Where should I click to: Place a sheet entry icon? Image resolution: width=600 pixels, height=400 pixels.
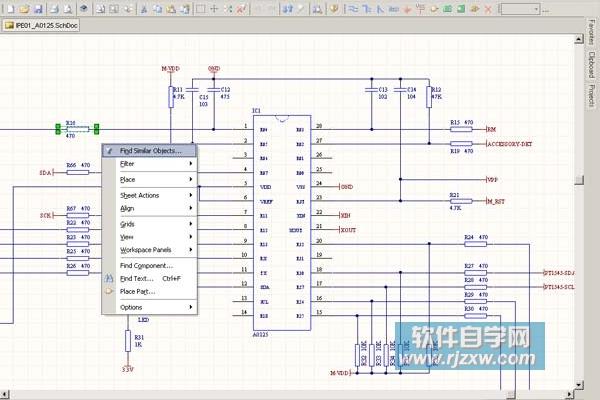point(461,8)
